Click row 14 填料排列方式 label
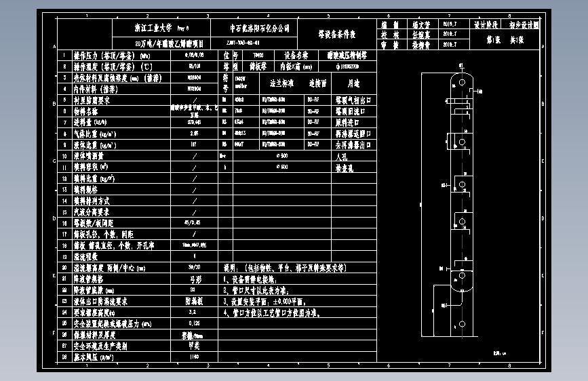Image resolution: width=588 pixels, height=381 pixels. pyautogui.click(x=92, y=201)
